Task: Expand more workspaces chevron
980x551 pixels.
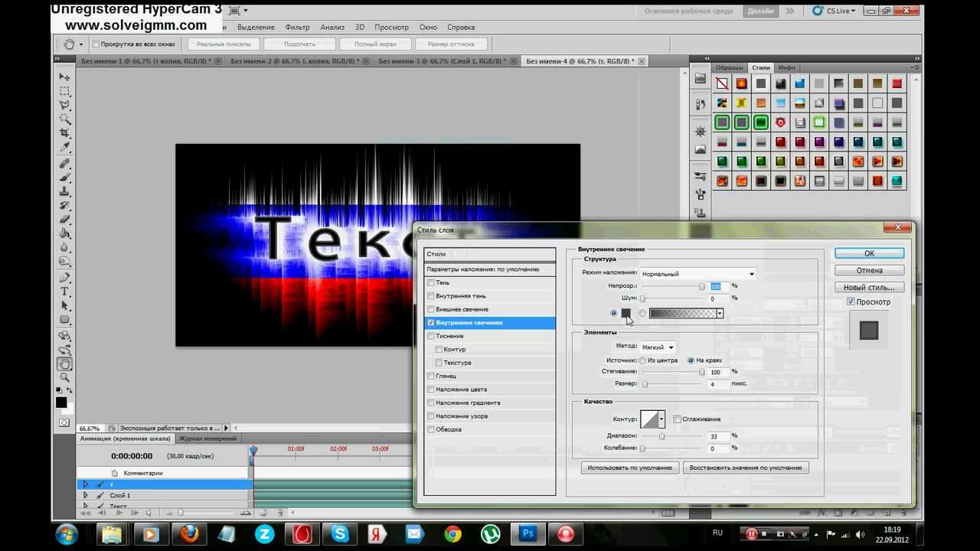Action: click(x=789, y=11)
